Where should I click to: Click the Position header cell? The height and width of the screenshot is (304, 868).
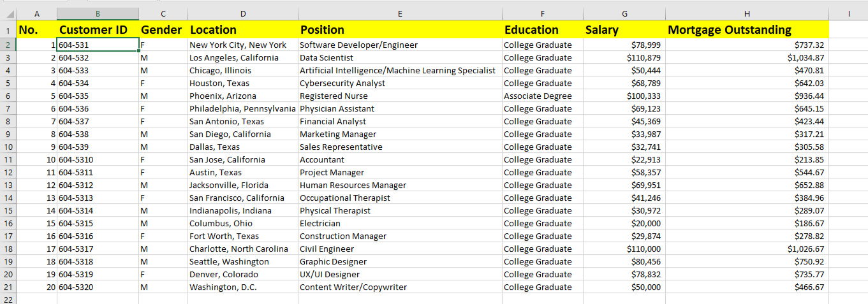coord(322,30)
